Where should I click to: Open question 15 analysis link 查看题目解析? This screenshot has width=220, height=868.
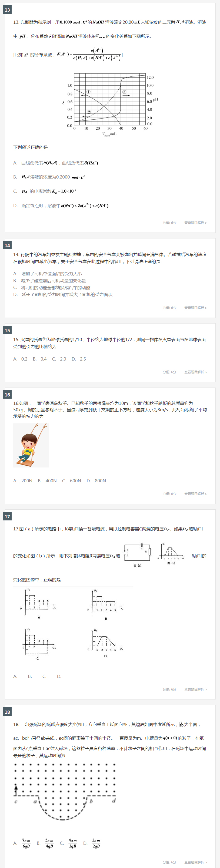[x=195, y=372]
